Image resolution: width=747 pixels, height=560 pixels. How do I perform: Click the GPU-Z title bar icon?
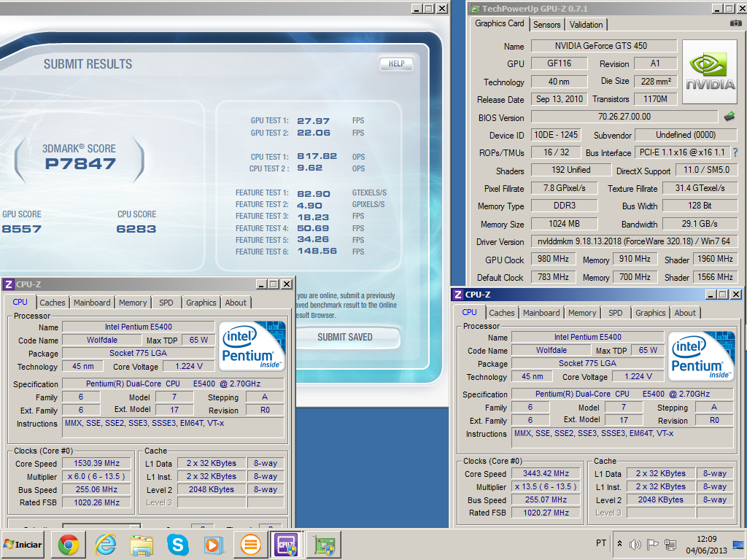[474, 9]
